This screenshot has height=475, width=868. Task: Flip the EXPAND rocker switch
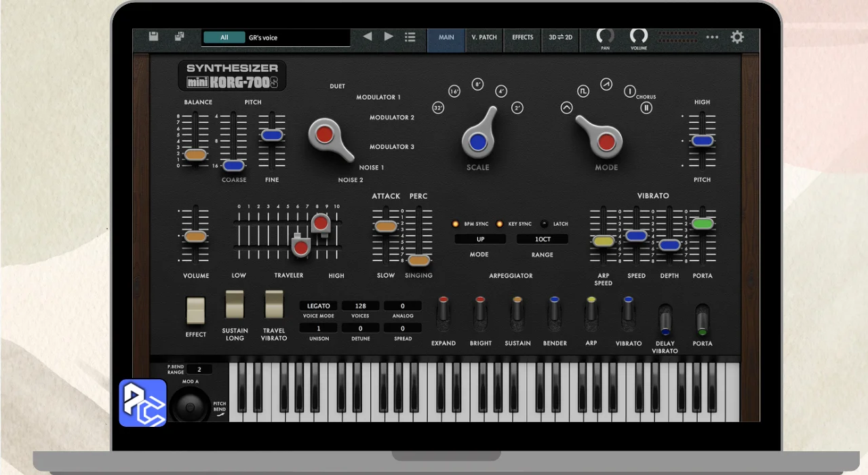click(443, 311)
